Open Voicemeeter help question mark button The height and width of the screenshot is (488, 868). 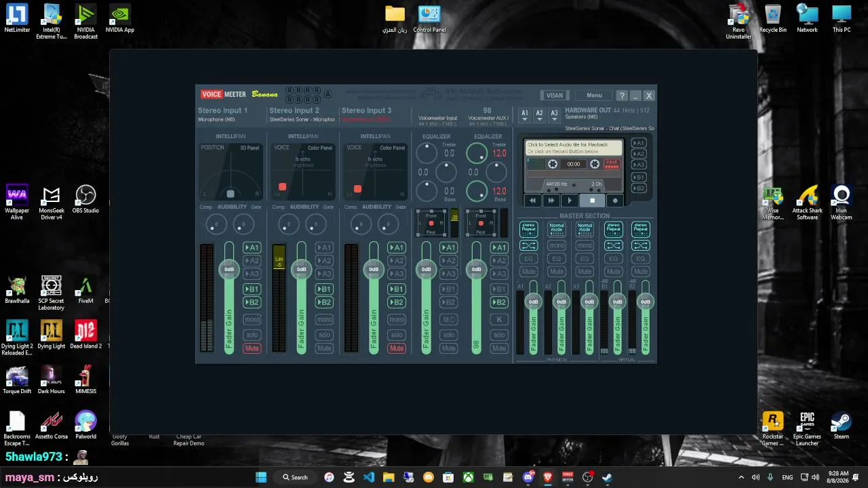click(x=622, y=96)
